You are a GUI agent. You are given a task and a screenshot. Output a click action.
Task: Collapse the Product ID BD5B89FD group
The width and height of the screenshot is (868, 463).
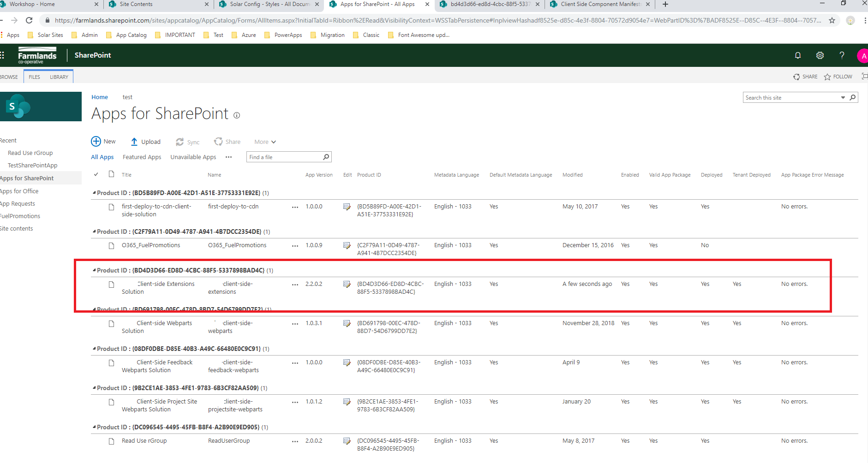[x=94, y=193]
